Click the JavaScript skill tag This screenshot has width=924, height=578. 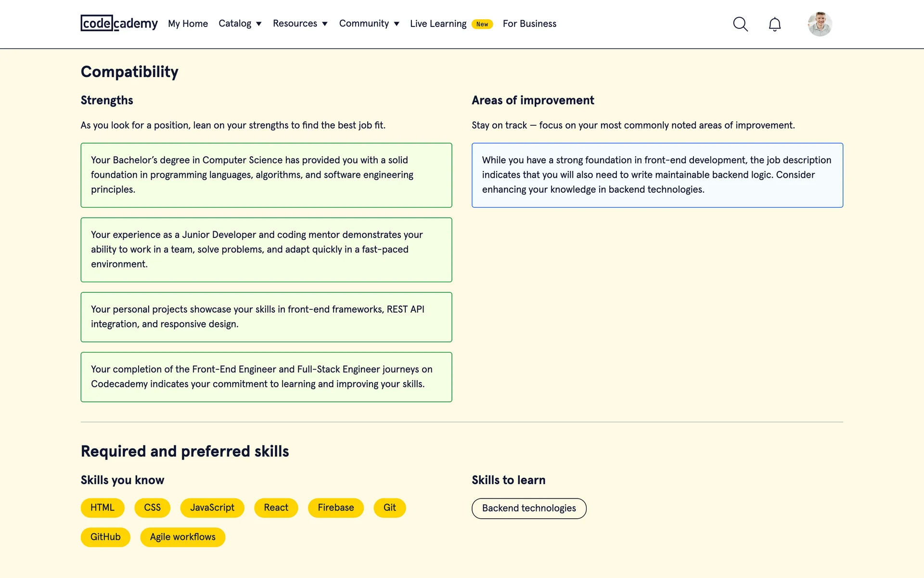212,508
